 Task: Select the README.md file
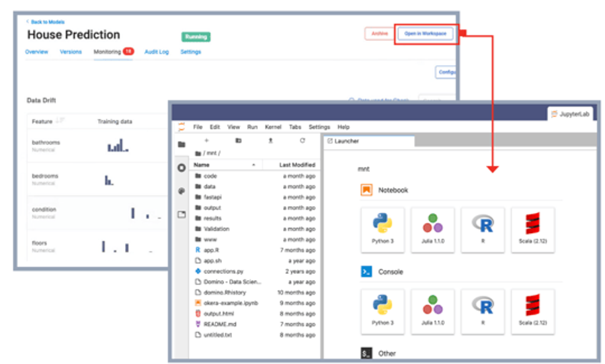(x=255, y=324)
